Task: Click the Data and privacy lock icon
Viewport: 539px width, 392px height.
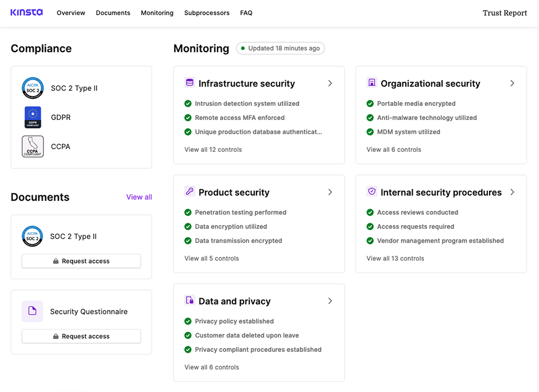Action: 189,301
